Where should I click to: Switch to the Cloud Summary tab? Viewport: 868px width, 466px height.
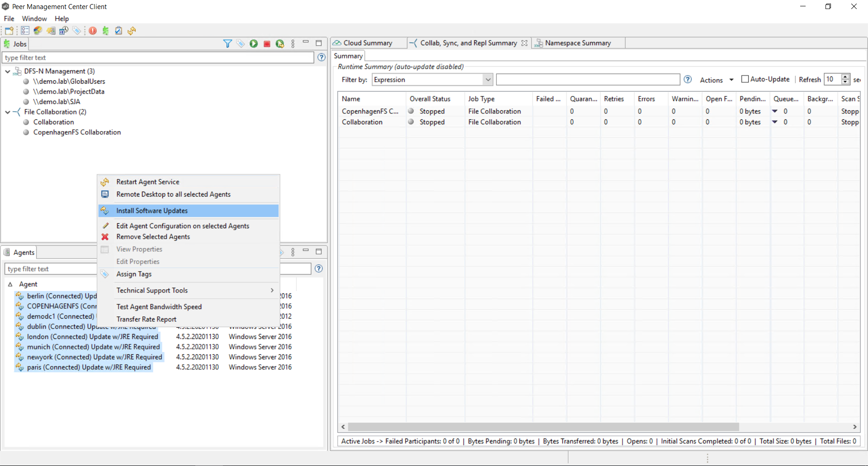point(368,43)
